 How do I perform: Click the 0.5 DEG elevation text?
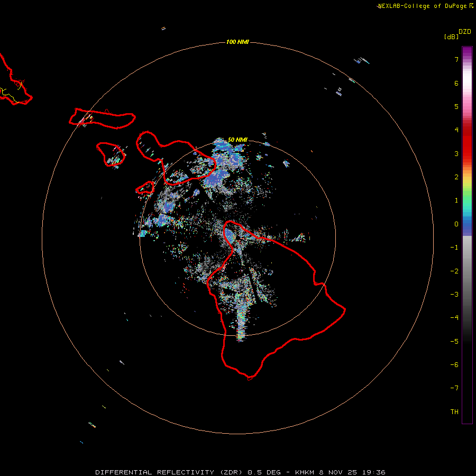264,472
